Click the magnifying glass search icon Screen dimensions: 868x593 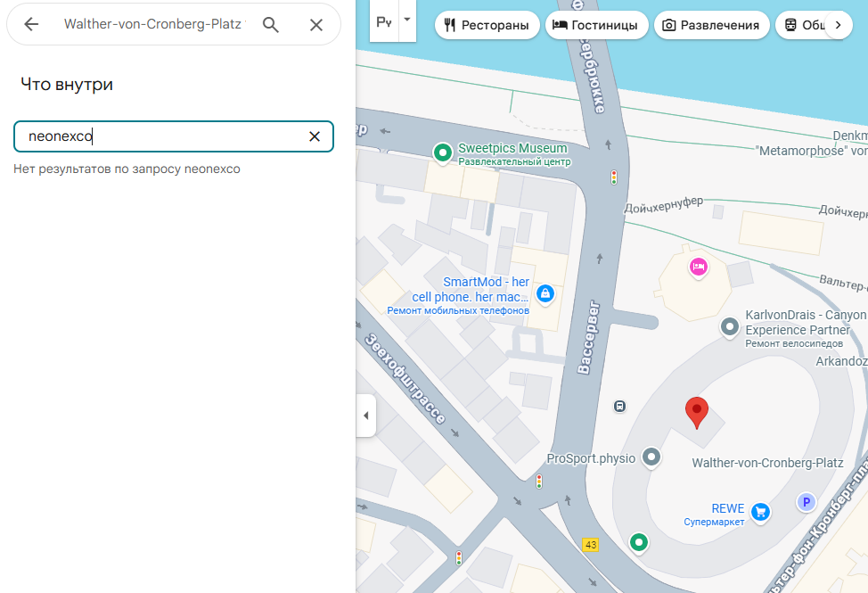pos(272,24)
